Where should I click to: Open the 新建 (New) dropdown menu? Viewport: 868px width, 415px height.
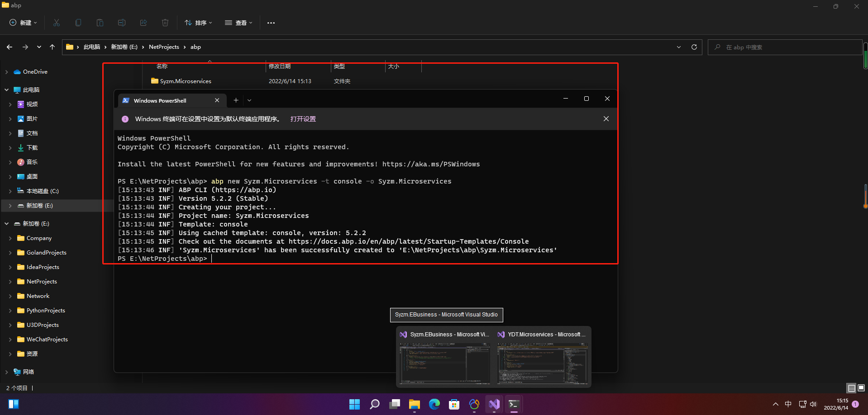[x=24, y=23]
